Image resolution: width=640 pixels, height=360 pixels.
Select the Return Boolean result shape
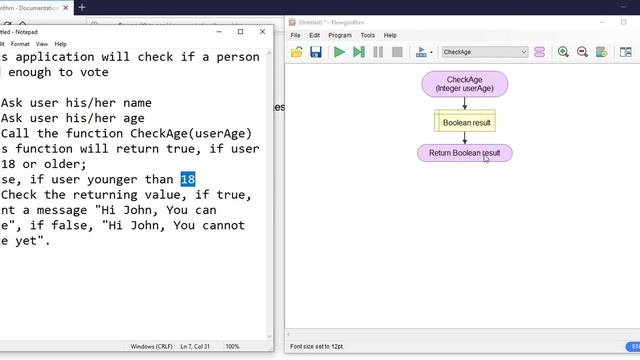[x=464, y=153]
